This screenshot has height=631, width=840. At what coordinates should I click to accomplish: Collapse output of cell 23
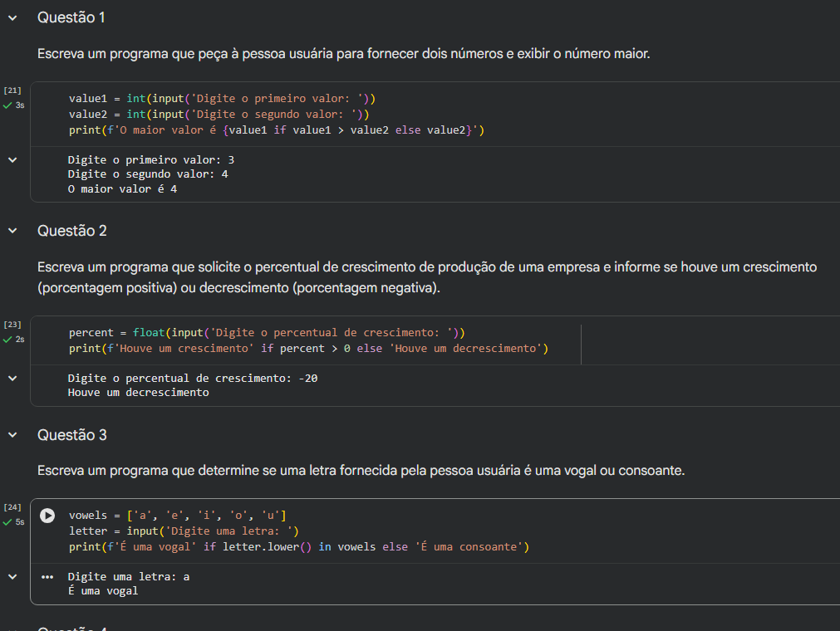click(x=12, y=379)
